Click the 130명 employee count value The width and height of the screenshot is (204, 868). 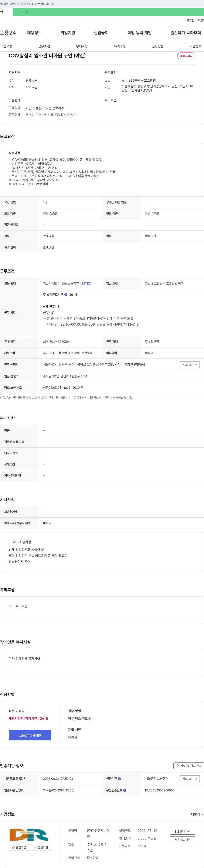142,846
